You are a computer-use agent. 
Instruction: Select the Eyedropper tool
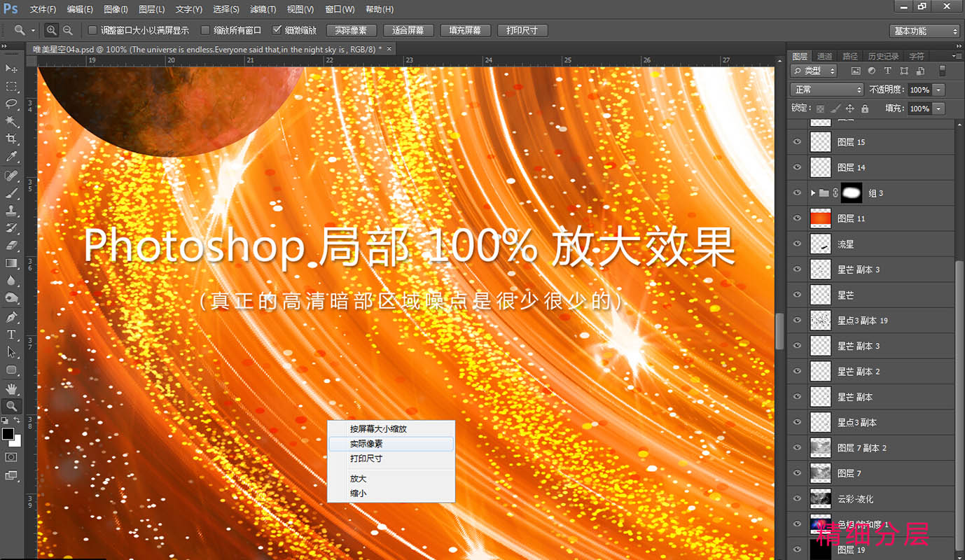[x=11, y=157]
